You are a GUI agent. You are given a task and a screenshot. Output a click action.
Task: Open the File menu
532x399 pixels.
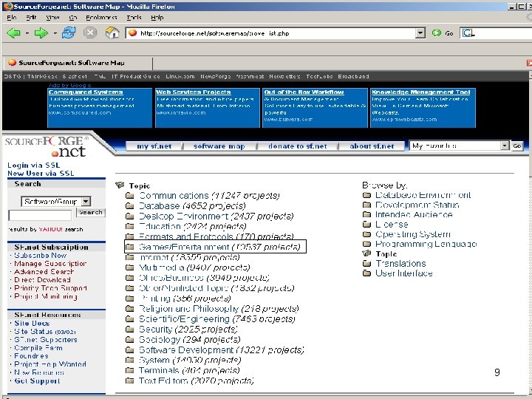12,17
